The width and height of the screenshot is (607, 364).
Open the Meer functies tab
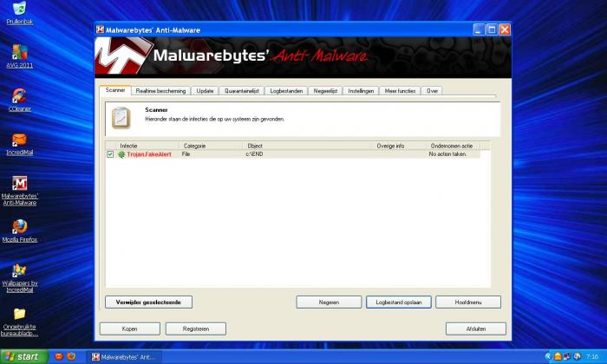[400, 91]
